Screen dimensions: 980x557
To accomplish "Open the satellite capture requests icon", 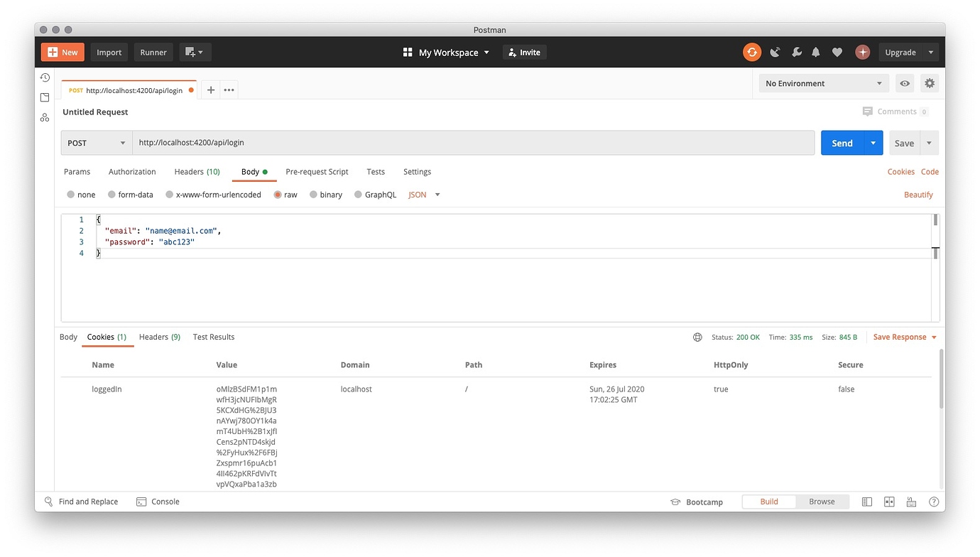I will click(775, 52).
